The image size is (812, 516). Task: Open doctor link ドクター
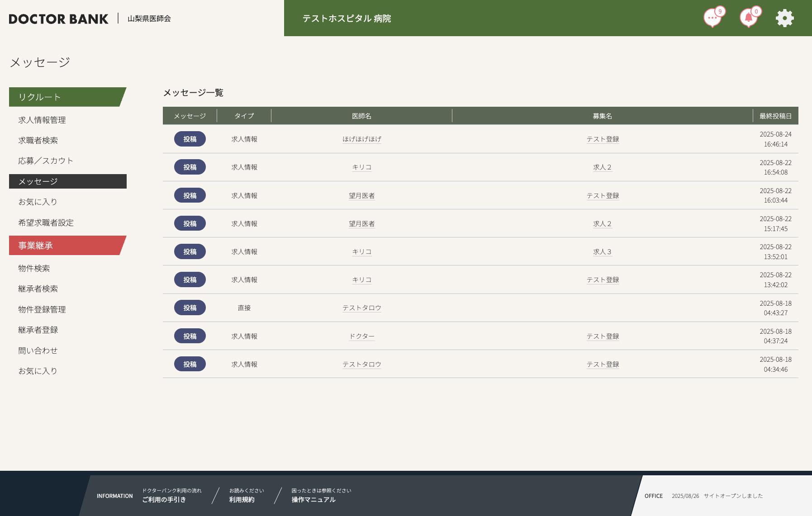click(x=361, y=336)
